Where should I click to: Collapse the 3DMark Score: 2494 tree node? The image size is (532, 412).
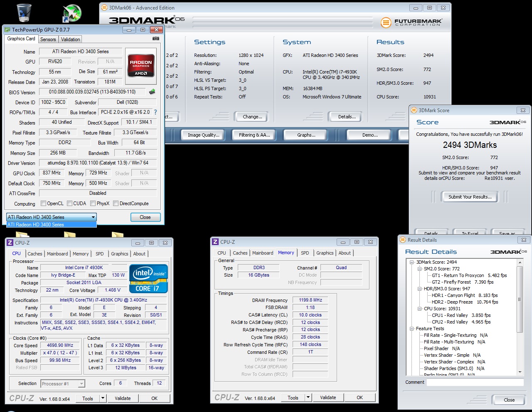412,262
